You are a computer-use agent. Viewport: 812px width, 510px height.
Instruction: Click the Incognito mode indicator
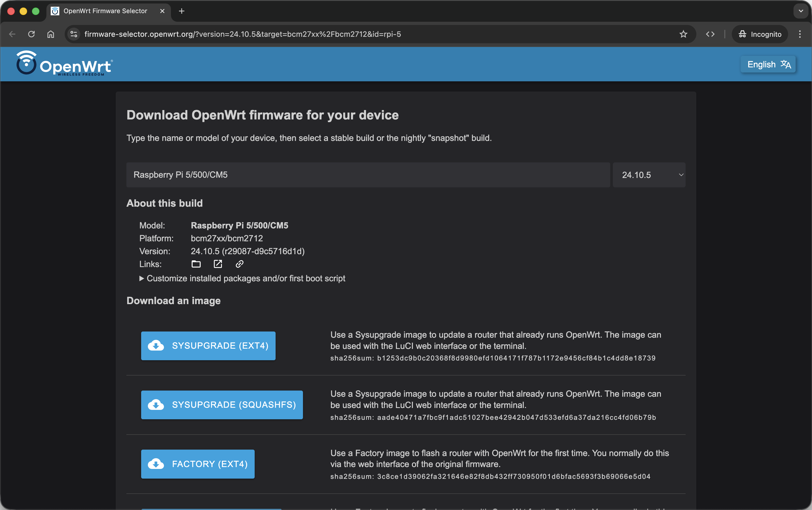click(759, 34)
